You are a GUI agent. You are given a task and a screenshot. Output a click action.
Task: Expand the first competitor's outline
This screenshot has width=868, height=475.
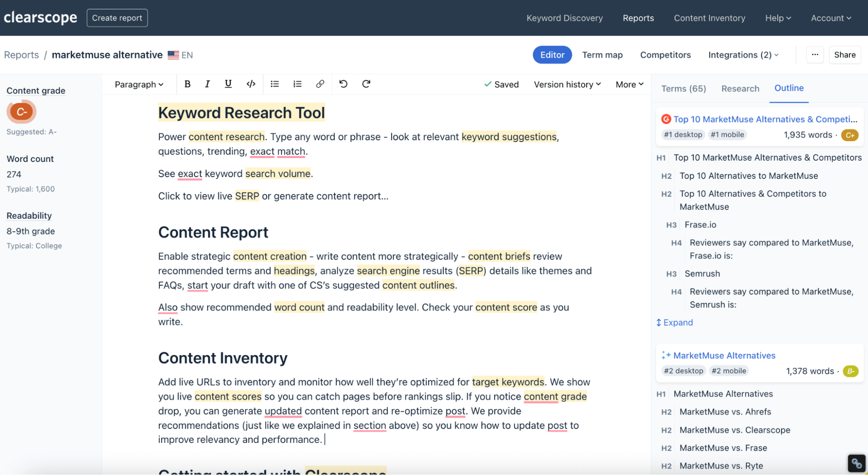[675, 323]
